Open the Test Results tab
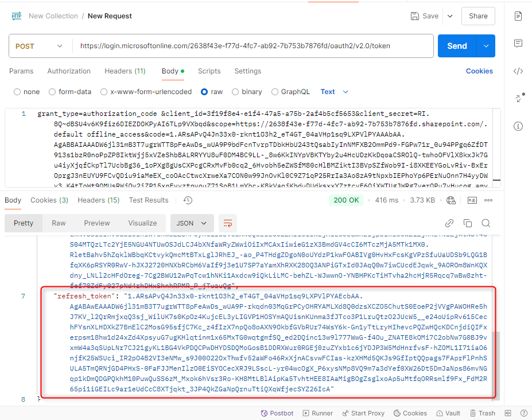The image size is (532, 420). (149, 200)
